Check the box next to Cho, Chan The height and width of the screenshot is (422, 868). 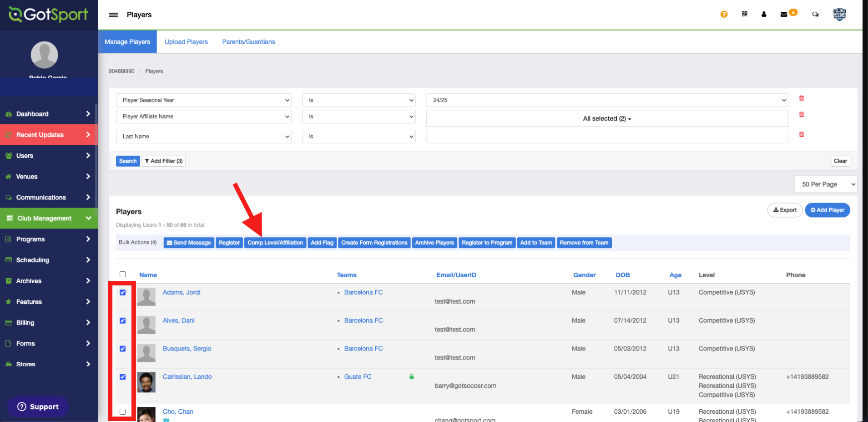tap(123, 412)
